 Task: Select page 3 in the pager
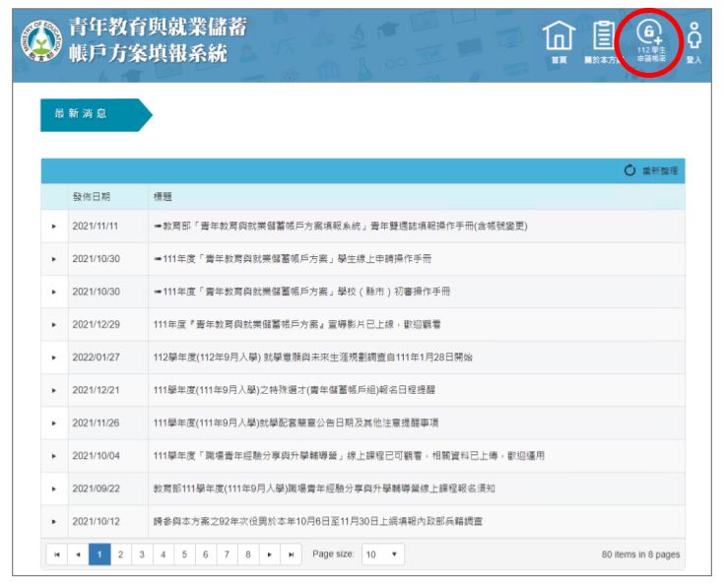142,555
